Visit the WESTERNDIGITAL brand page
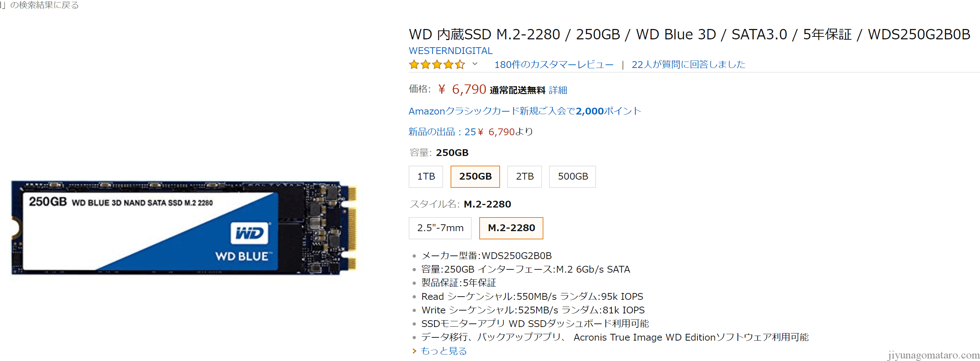The image size is (980, 361). click(x=451, y=50)
